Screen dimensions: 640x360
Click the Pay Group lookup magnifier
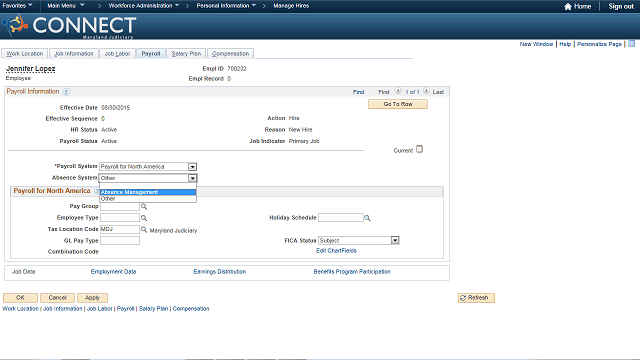[x=144, y=207]
